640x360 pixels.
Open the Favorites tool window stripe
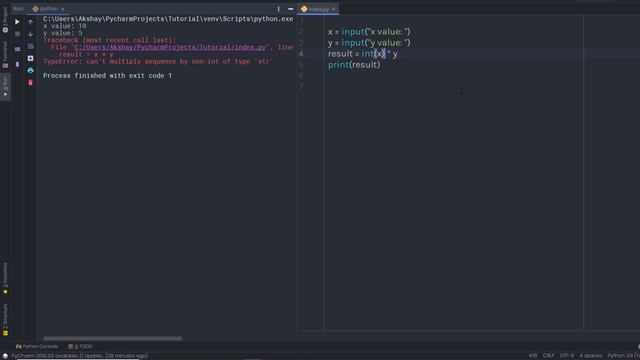click(x=5, y=278)
